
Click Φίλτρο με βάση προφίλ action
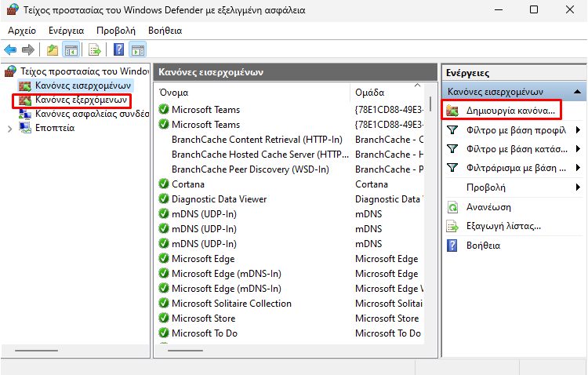point(516,130)
